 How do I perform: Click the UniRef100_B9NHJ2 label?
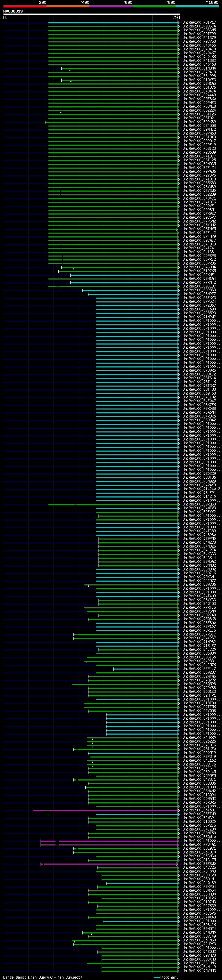point(199,129)
